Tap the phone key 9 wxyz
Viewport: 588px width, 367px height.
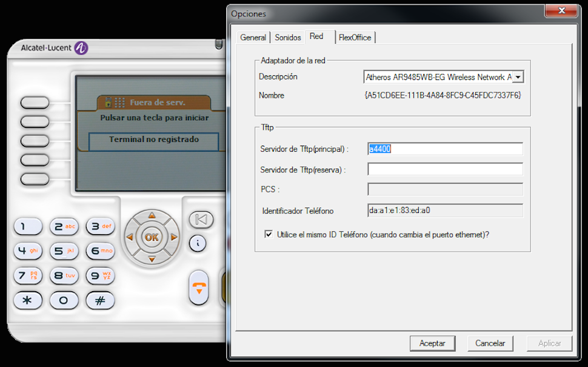[x=101, y=276]
